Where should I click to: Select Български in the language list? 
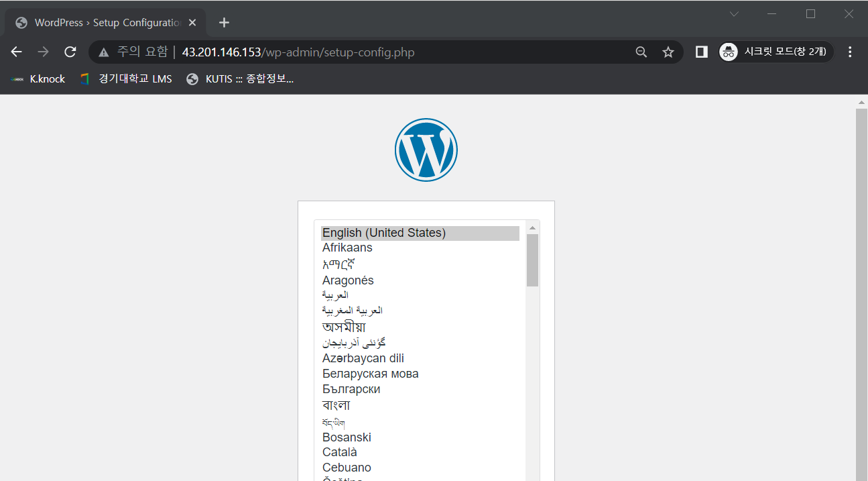[420, 389]
